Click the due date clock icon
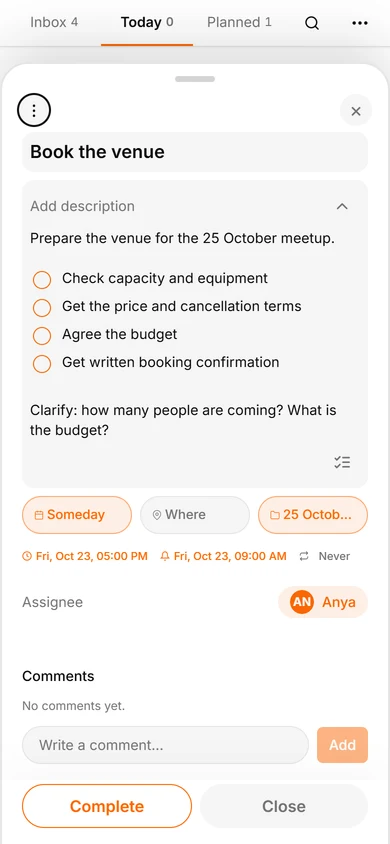 (x=27, y=557)
